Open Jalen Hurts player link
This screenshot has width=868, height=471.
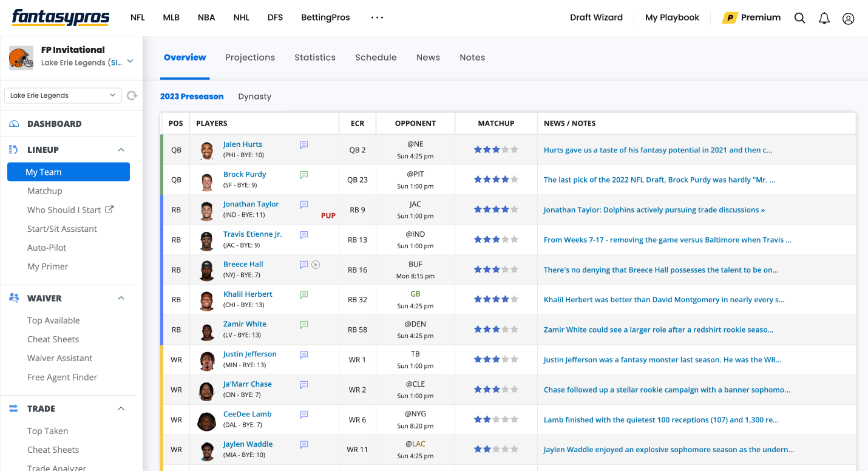pos(243,144)
